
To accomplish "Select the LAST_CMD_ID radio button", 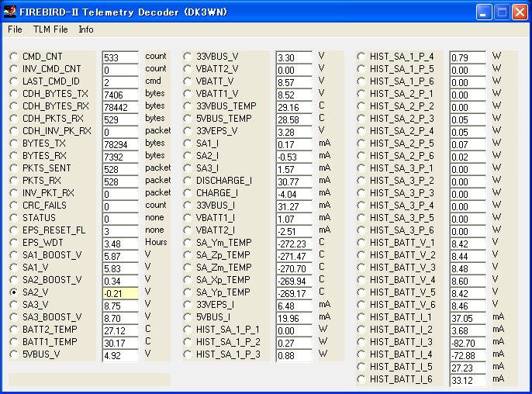I will [x=14, y=81].
